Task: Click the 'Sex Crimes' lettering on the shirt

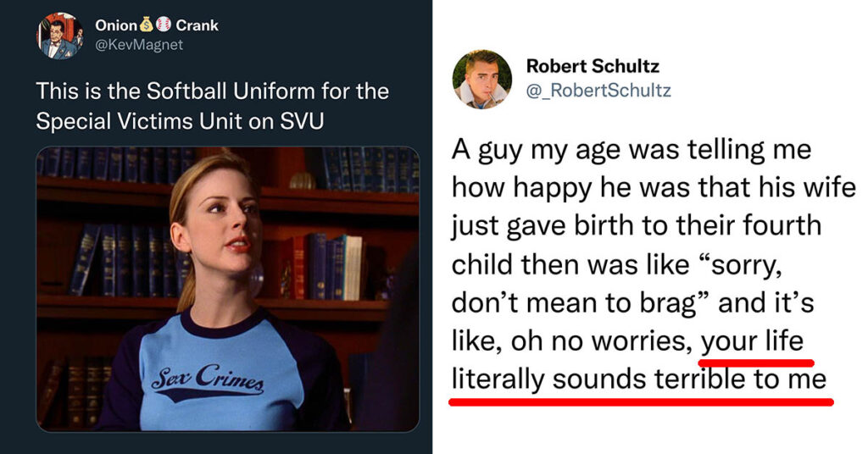Action: (208, 380)
